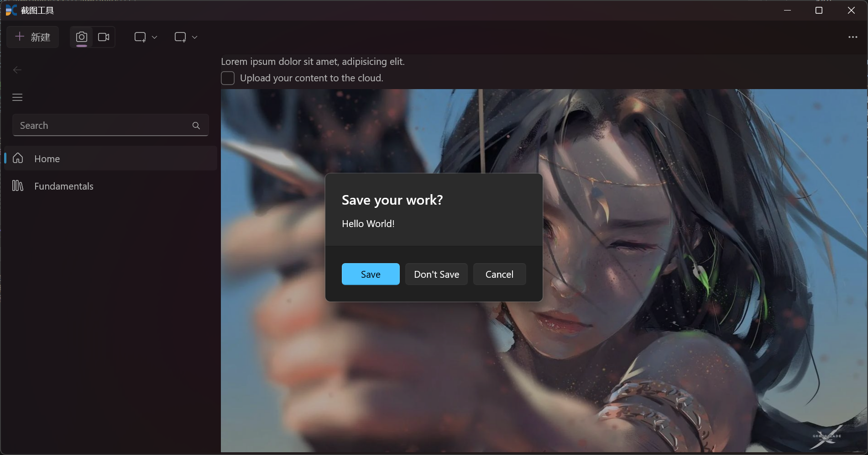Click Don't Save button
Image resolution: width=868 pixels, height=455 pixels.
point(436,274)
